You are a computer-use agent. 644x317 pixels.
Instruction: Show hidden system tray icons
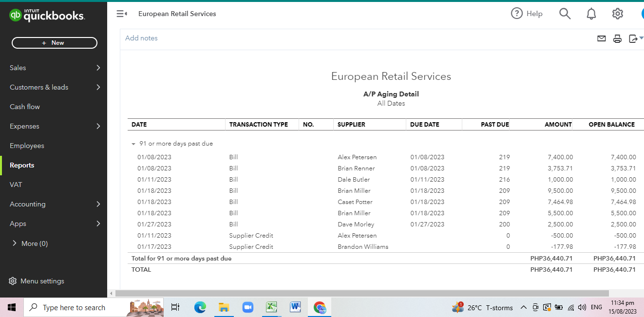point(524,307)
